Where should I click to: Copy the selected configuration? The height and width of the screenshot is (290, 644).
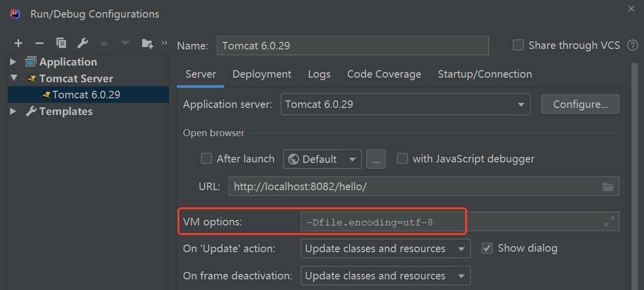61,43
